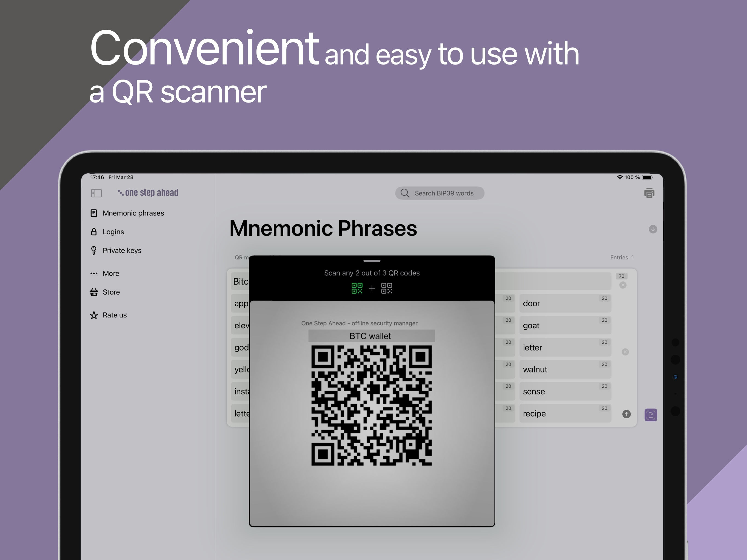Clear the entry title with top X
747x560 pixels.
[x=623, y=285]
